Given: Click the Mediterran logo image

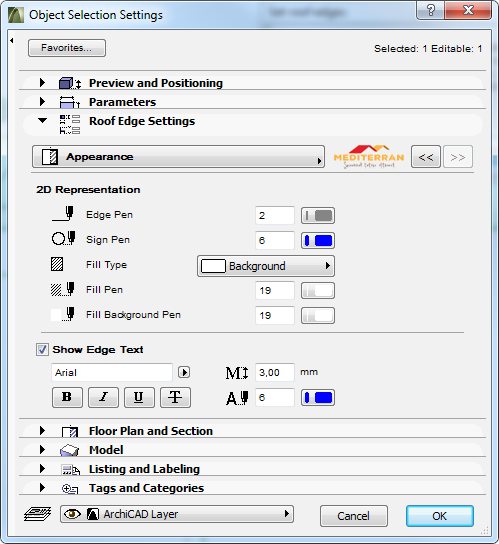Looking at the screenshot, I should [369, 157].
